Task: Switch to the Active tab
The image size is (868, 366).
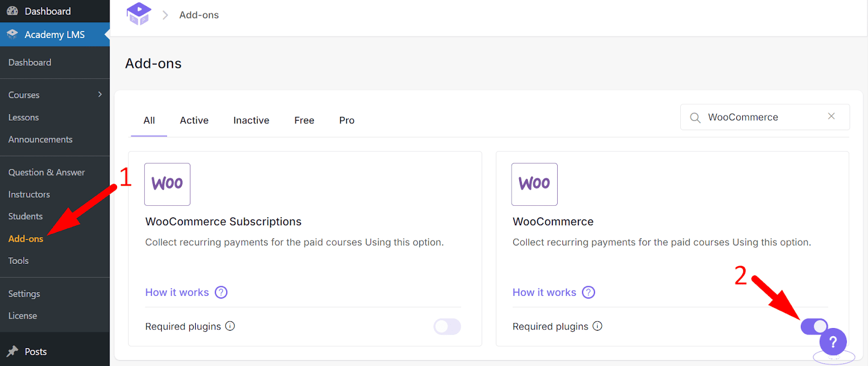Action: pos(194,121)
